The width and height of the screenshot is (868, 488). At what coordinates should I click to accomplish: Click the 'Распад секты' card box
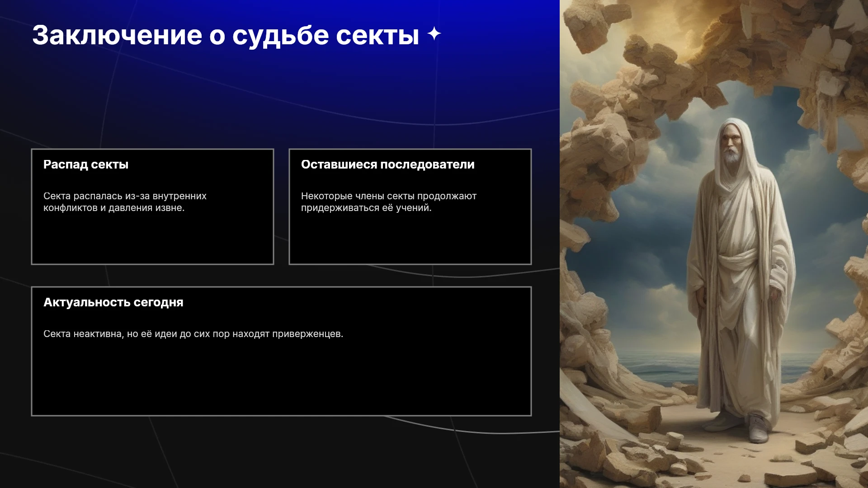point(153,206)
